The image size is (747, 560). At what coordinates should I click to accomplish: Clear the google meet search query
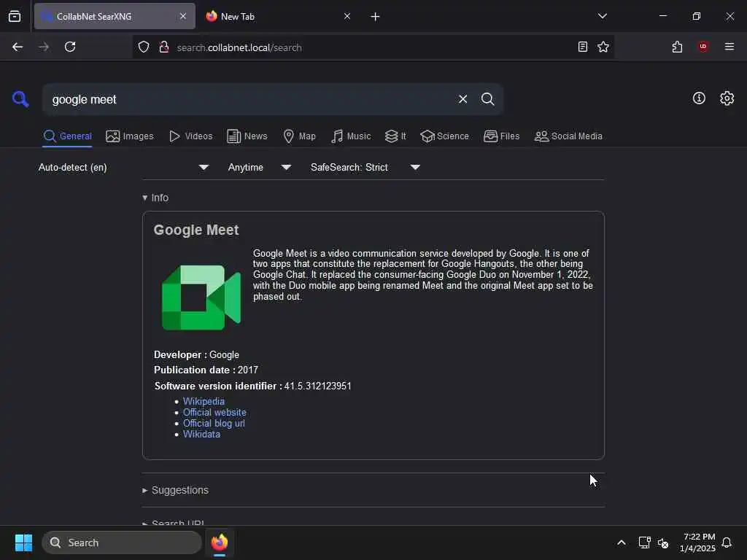(462, 99)
